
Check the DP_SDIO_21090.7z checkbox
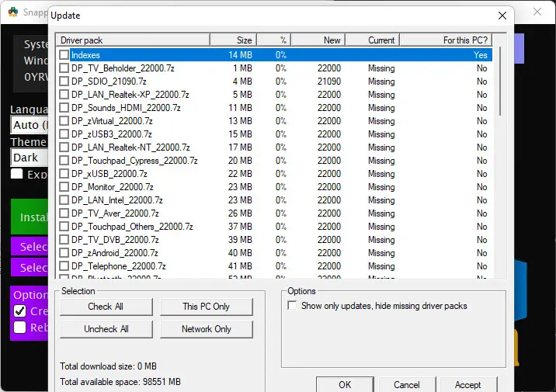pyautogui.click(x=64, y=82)
